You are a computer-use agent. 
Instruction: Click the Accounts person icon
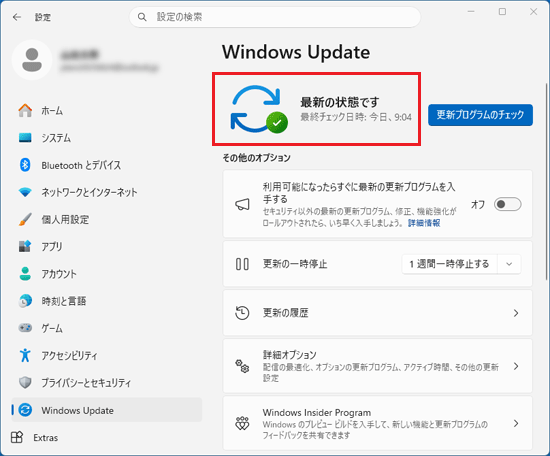pos(25,274)
